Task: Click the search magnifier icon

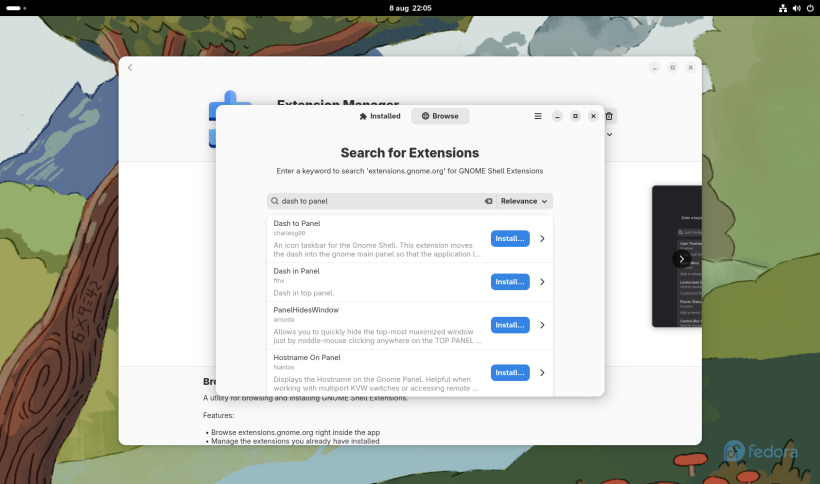Action: click(275, 201)
